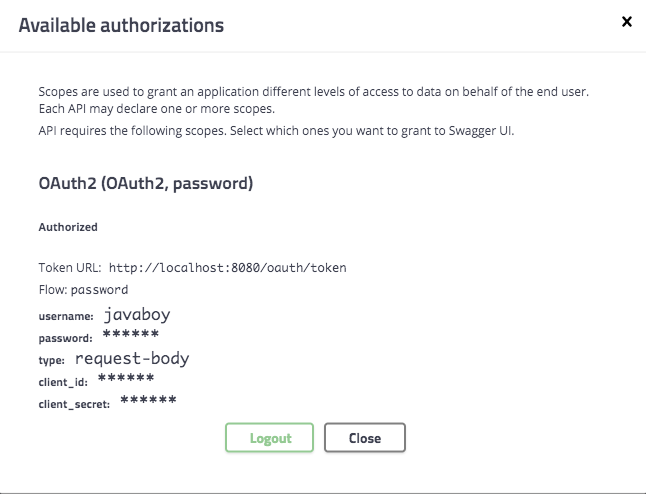Click the paragraph explaining scopes
This screenshot has height=494, width=646.
[x=314, y=100]
